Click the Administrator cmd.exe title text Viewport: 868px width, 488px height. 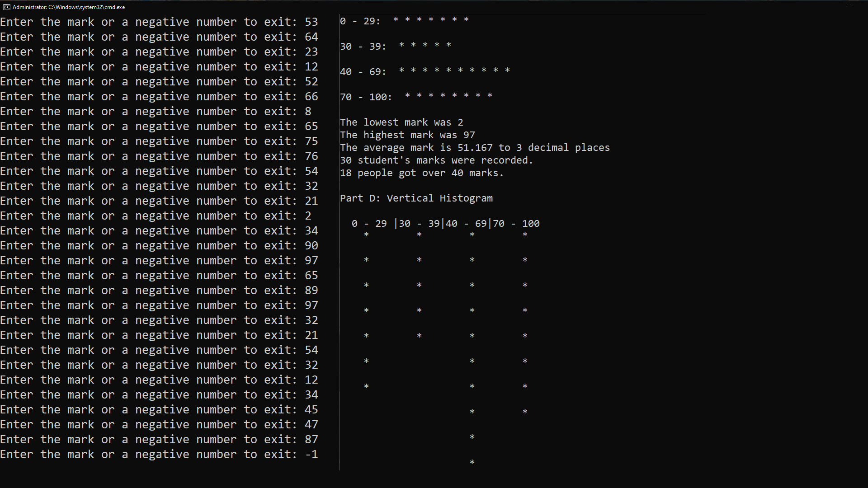(69, 7)
